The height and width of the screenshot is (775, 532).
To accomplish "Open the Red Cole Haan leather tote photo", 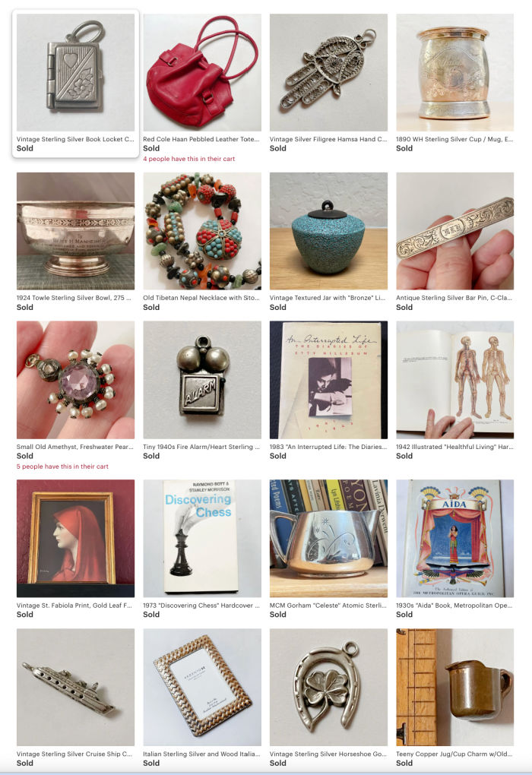I will [201, 72].
